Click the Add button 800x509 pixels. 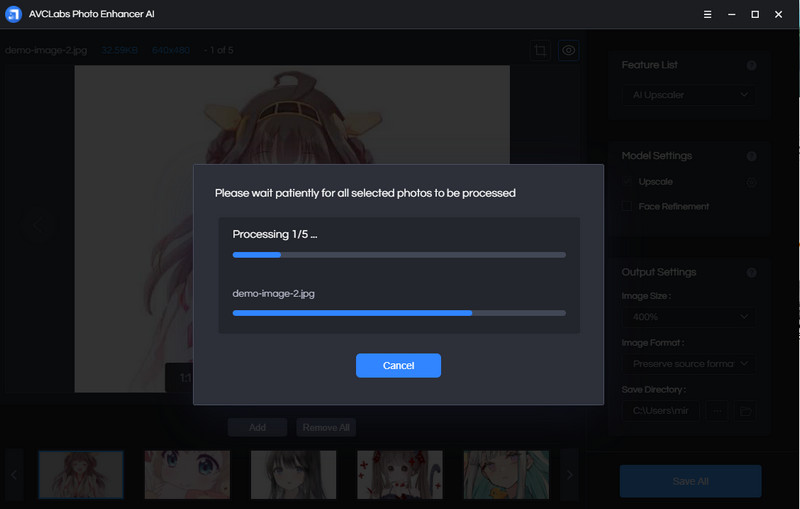257,427
